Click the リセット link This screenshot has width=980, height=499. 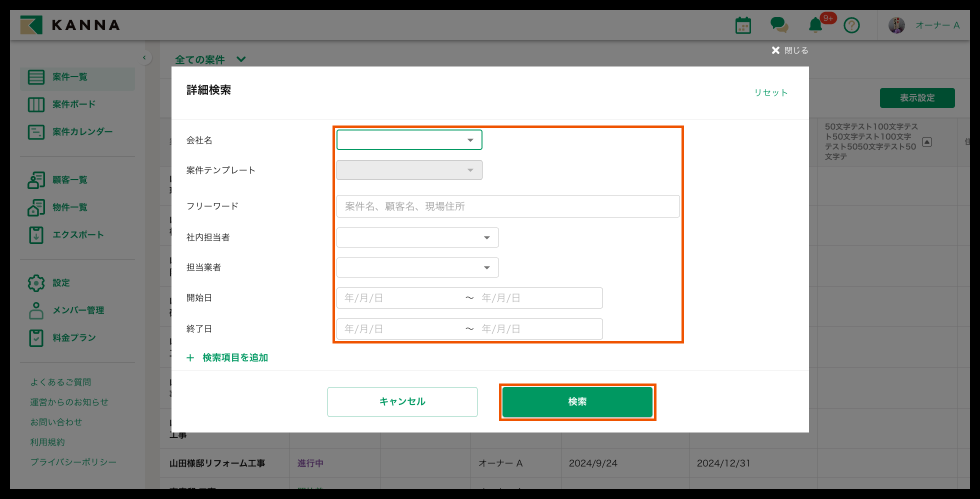pos(771,92)
